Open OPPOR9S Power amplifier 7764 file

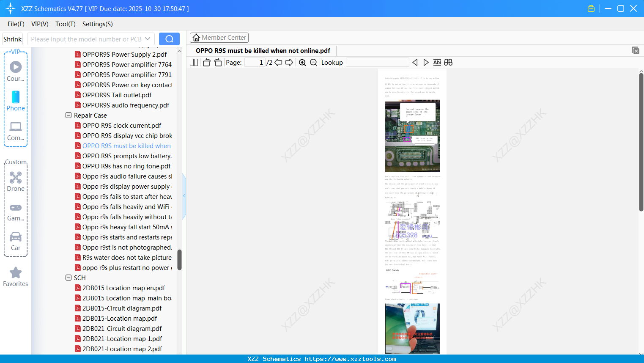click(127, 64)
